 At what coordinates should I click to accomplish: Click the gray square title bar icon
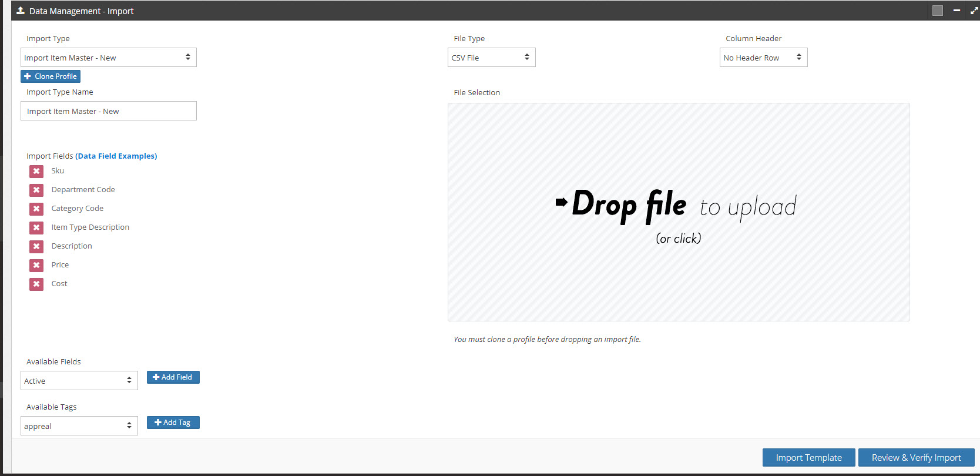[938, 11]
